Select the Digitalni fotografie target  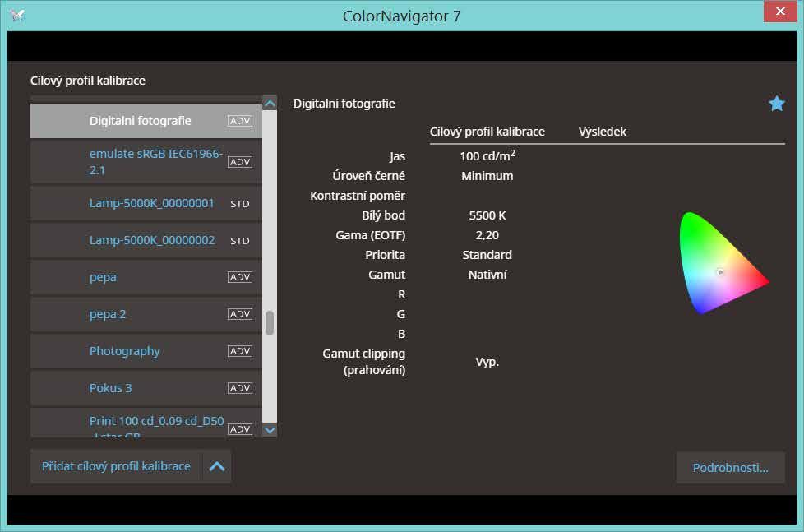click(x=146, y=121)
